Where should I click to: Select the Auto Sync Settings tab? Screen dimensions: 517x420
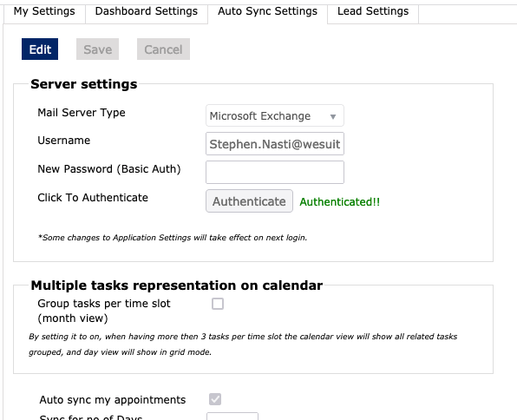coord(267,12)
